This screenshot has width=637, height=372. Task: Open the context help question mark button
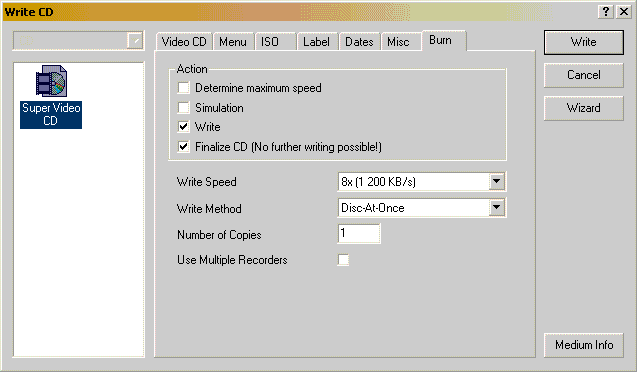(x=606, y=12)
